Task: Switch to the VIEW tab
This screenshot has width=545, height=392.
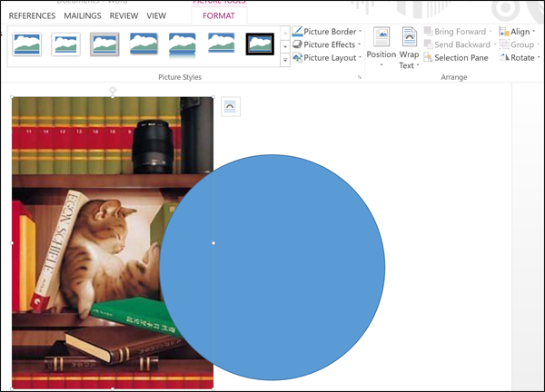Action: [156, 15]
